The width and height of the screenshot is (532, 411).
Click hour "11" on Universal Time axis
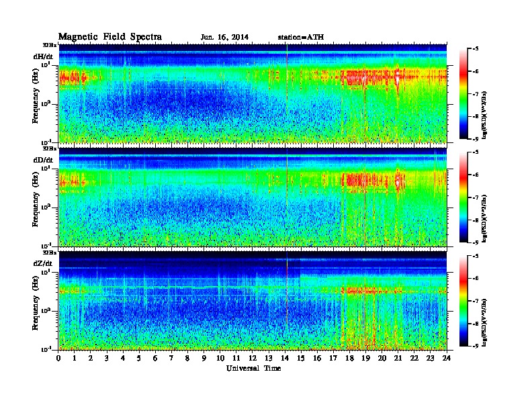tap(236, 359)
